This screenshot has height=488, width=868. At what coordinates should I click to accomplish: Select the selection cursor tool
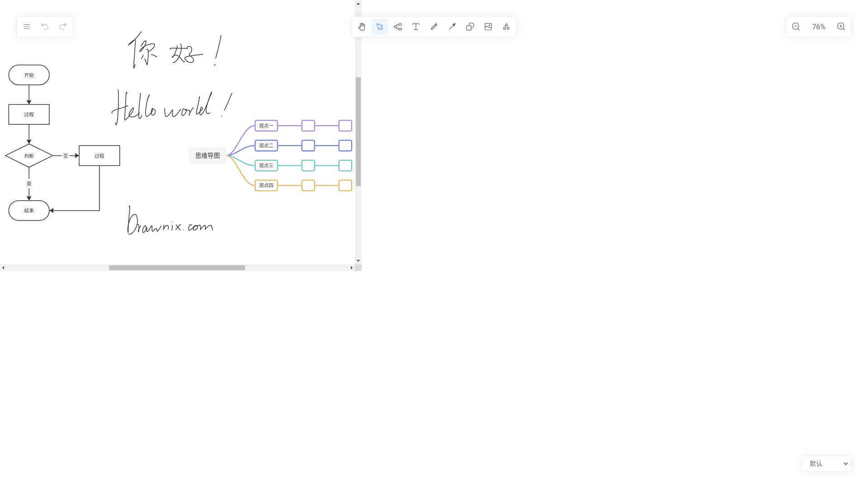pyautogui.click(x=380, y=27)
